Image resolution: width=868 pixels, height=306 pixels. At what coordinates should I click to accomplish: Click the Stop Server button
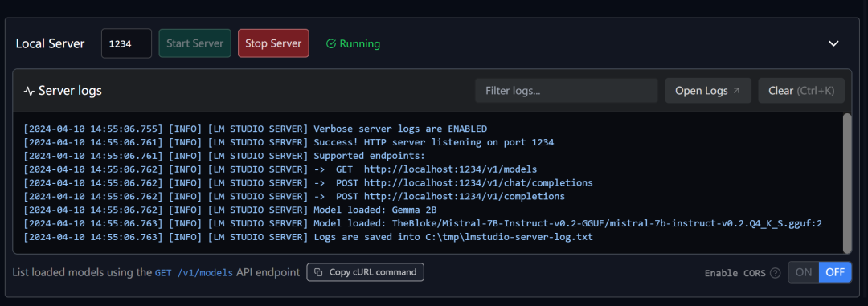point(273,43)
